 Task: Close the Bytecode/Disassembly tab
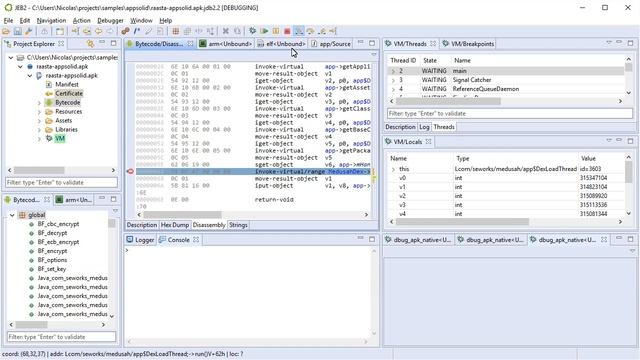[x=190, y=43]
